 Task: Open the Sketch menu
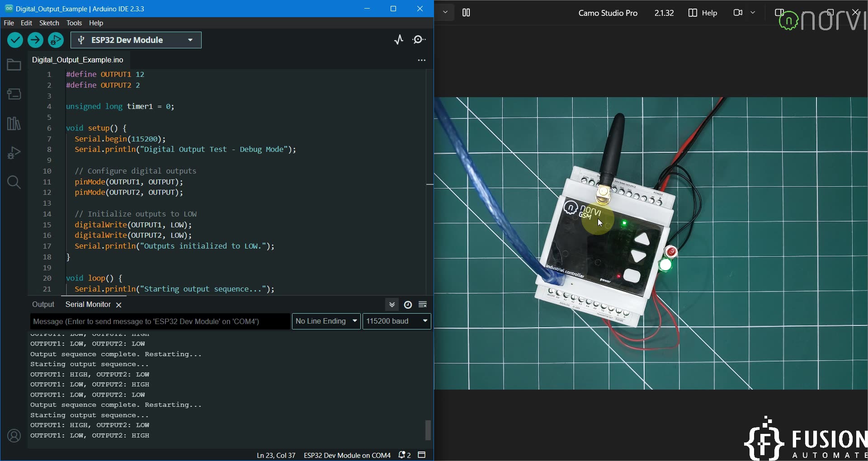coord(49,23)
